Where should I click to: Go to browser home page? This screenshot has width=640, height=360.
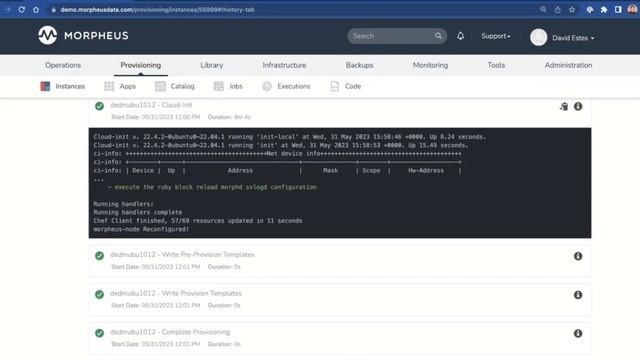pos(36,9)
